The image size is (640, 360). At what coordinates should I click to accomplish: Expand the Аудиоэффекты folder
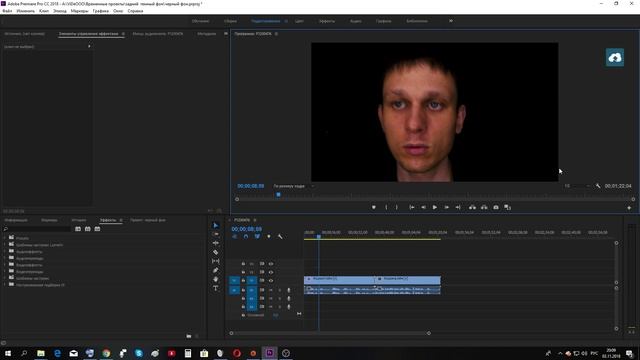tap(5, 251)
